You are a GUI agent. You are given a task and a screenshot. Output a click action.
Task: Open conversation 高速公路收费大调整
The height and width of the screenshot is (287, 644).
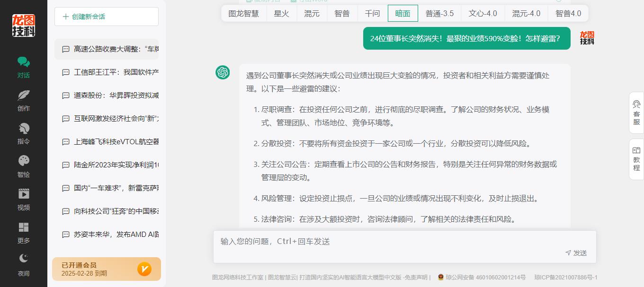pyautogui.click(x=107, y=49)
